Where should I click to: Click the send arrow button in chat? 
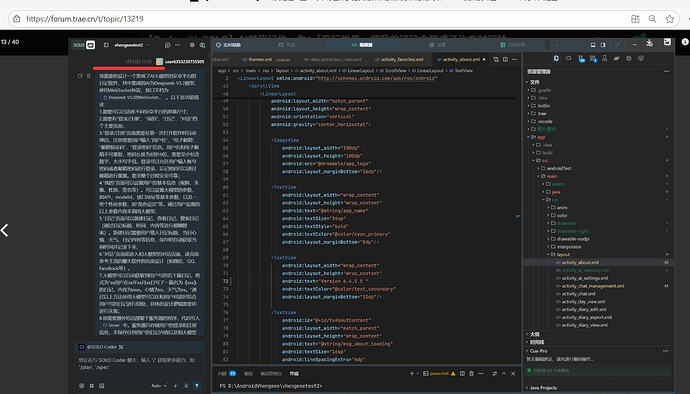click(196, 386)
